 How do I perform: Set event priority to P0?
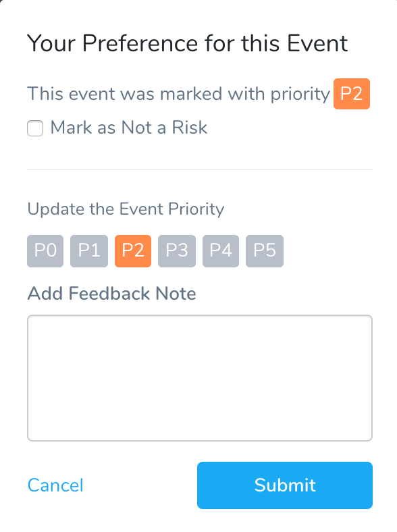pyautogui.click(x=45, y=251)
